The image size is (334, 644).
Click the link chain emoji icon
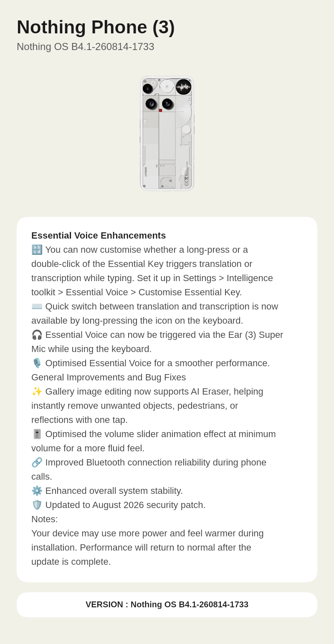click(37, 463)
